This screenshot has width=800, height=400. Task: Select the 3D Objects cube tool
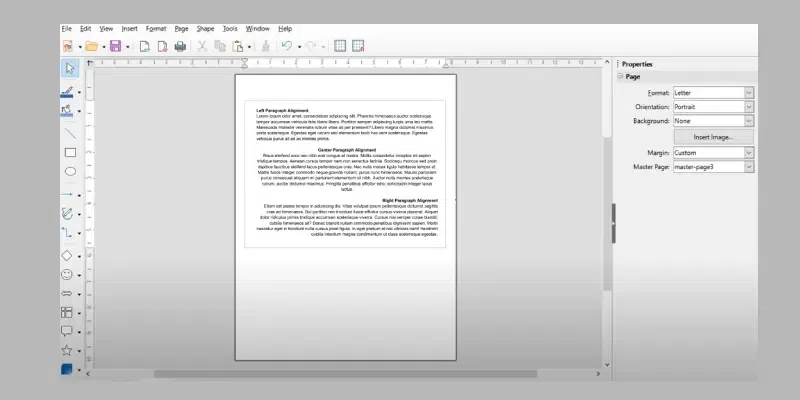click(67, 369)
